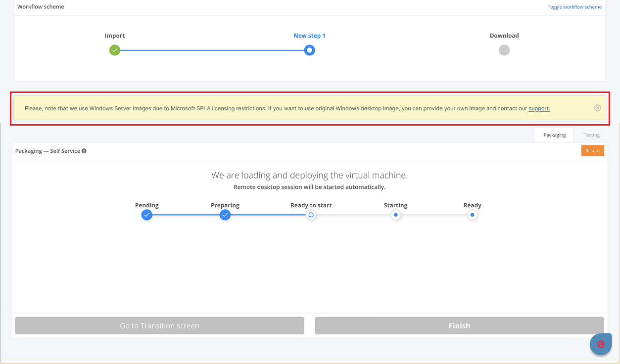Click the workflow line between Import and New step
Screen dimensions: 620x364
click(x=212, y=50)
